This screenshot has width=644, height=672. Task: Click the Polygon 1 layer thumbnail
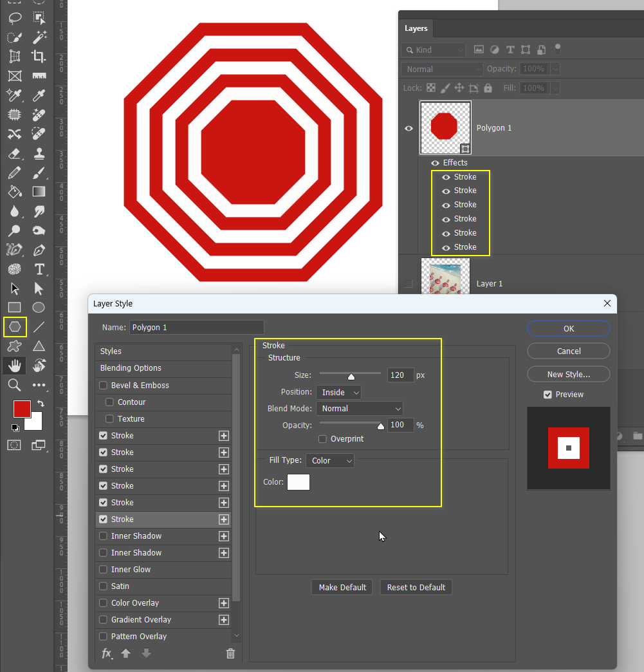pyautogui.click(x=445, y=127)
